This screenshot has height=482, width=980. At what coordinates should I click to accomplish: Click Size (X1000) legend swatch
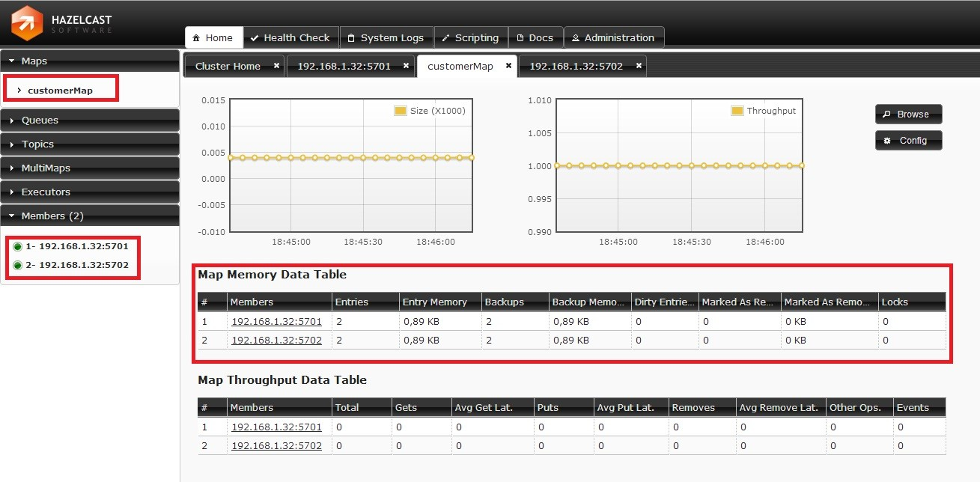pyautogui.click(x=401, y=111)
